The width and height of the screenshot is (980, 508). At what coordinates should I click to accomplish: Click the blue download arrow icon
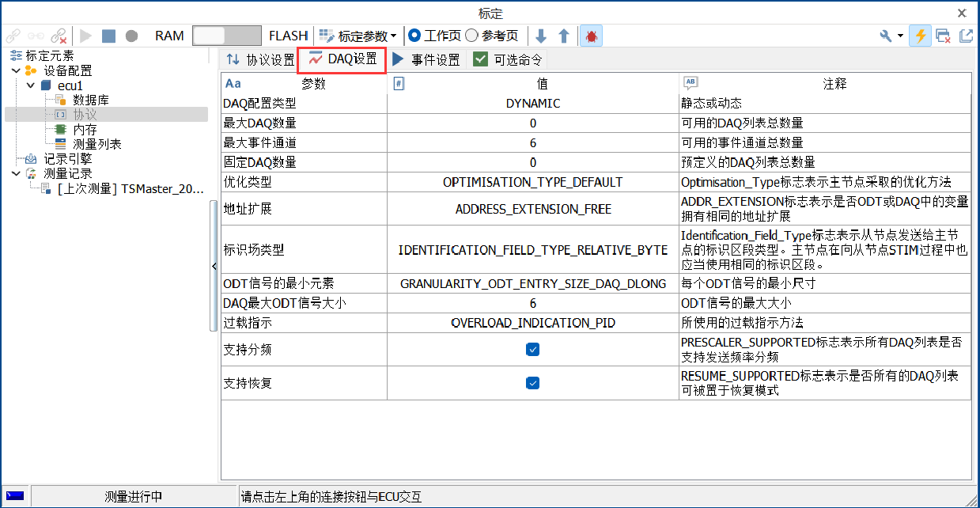coord(541,36)
